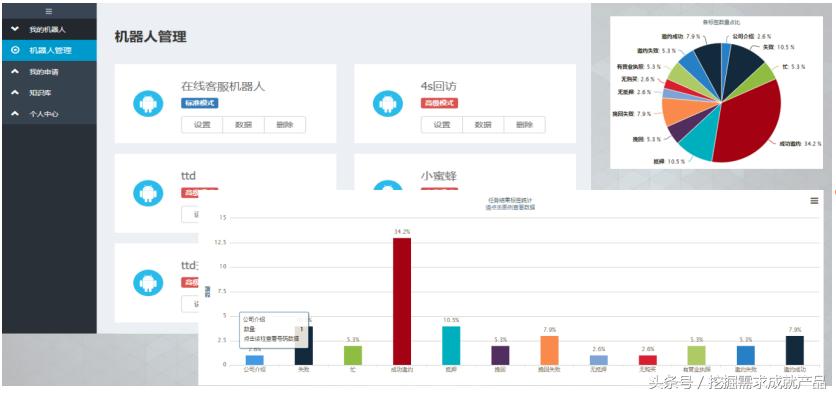
Task: Click the hamburger icon atop the dark sidebar
Action: click(x=49, y=11)
